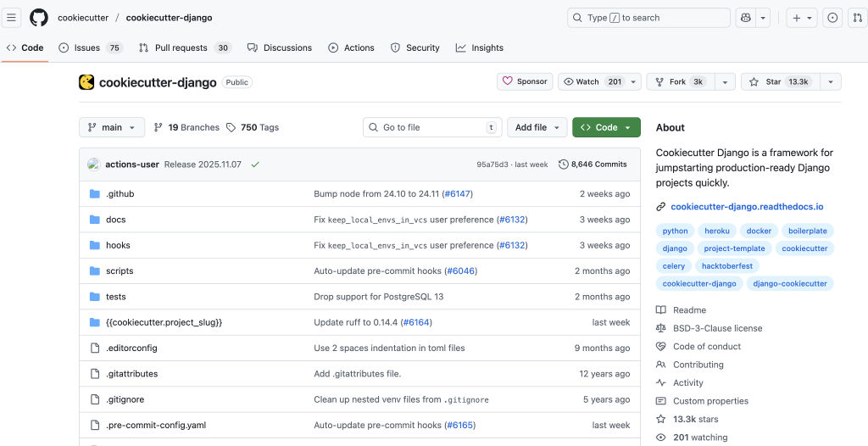Open pull requests icon in top-right header
Viewport: 868px width, 446px height.
point(858,18)
